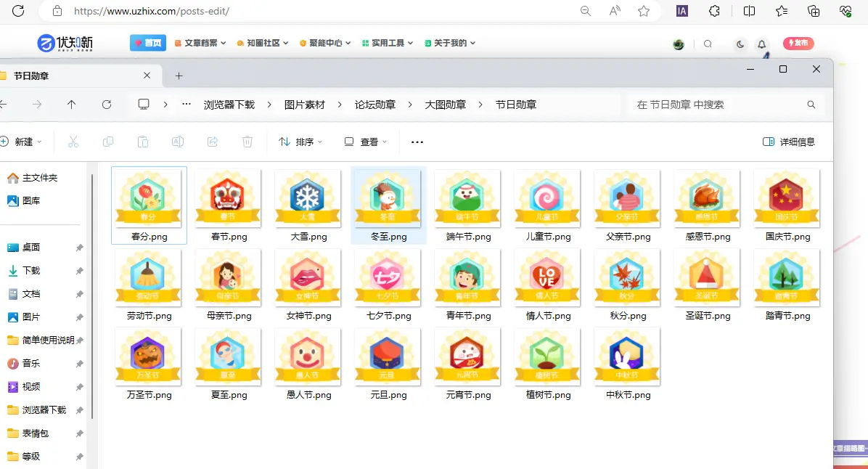The height and width of the screenshot is (469, 868).
Task: Toggle dark mode with the moon icon
Action: 740,44
